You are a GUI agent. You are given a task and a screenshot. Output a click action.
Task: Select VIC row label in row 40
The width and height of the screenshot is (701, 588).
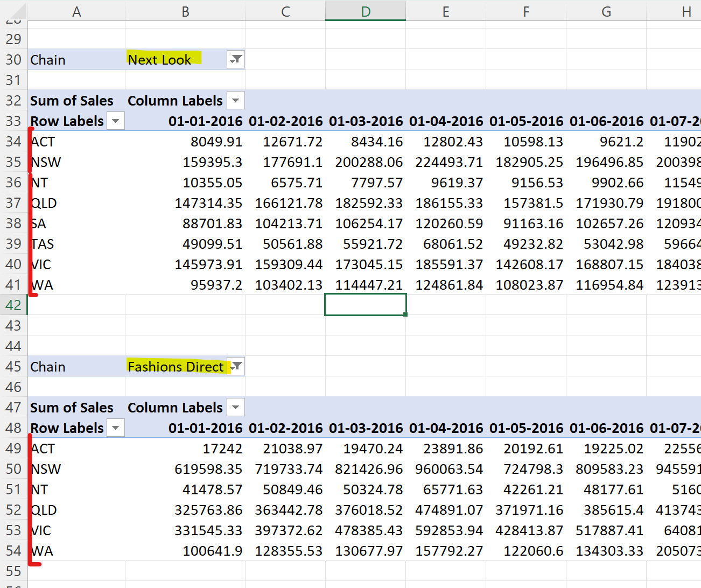[76, 264]
